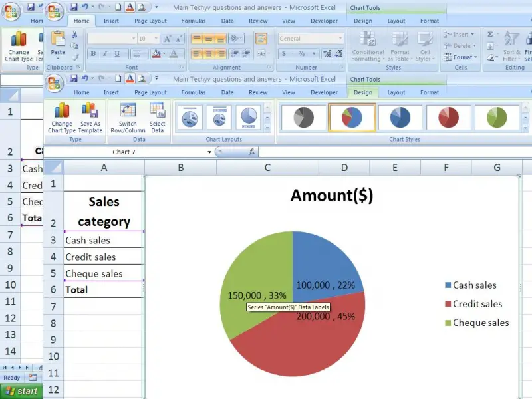Expand the Chart Styles gallery More arrow
The image size is (532, 399).
(x=525, y=127)
